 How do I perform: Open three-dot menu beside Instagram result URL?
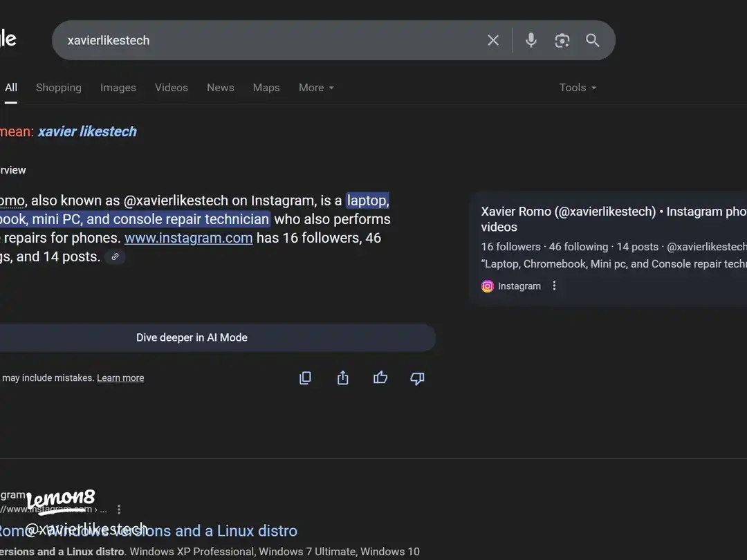[119, 510]
